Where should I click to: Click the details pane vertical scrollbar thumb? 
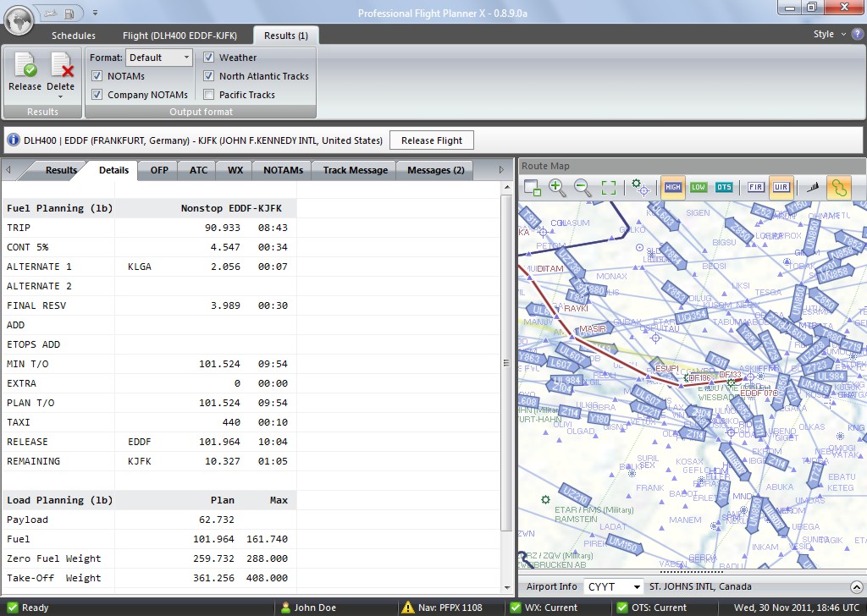coord(506,362)
